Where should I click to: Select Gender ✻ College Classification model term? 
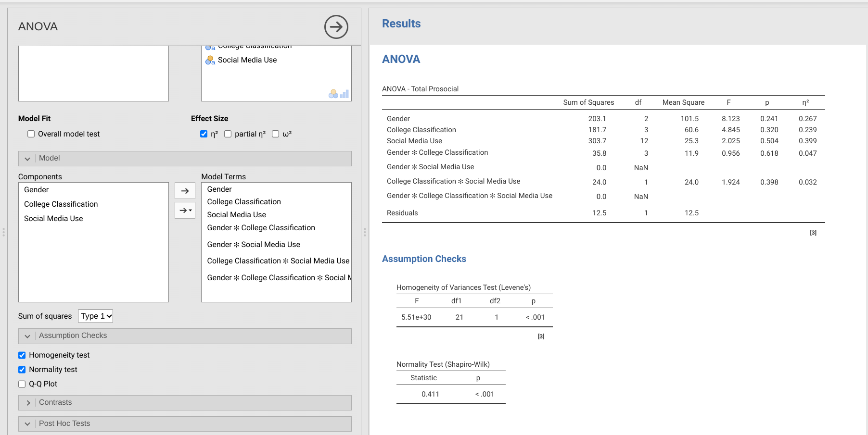pos(261,228)
